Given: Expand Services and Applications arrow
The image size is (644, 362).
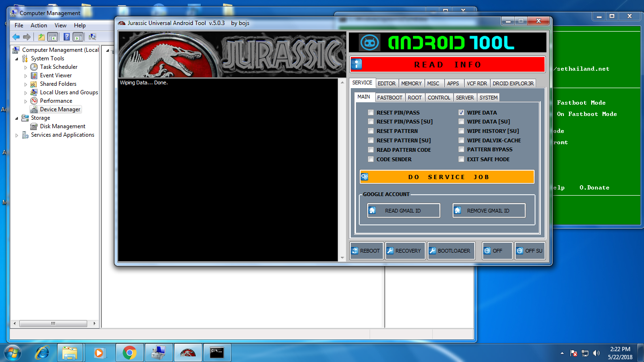Looking at the screenshot, I should [x=17, y=135].
